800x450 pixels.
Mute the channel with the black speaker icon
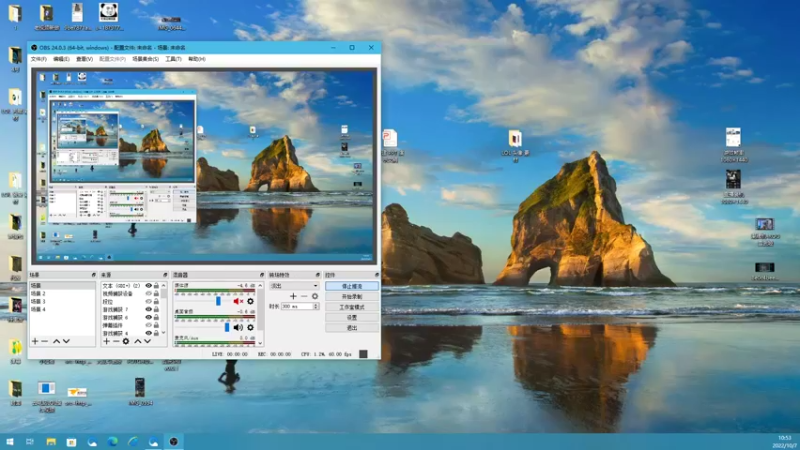pyautogui.click(x=238, y=328)
